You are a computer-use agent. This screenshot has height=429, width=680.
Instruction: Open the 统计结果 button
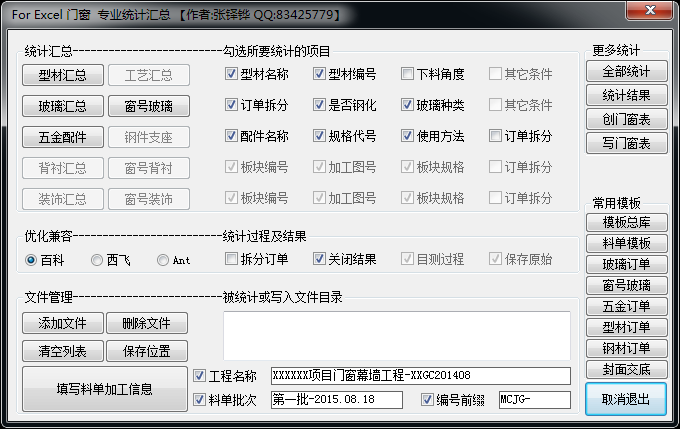(x=626, y=95)
